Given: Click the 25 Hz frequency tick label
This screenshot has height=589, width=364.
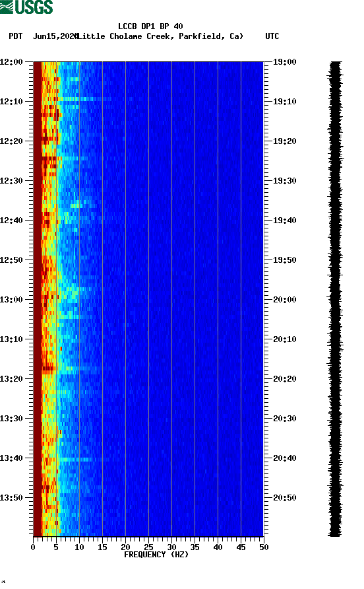Looking at the screenshot, I should [x=148, y=547].
